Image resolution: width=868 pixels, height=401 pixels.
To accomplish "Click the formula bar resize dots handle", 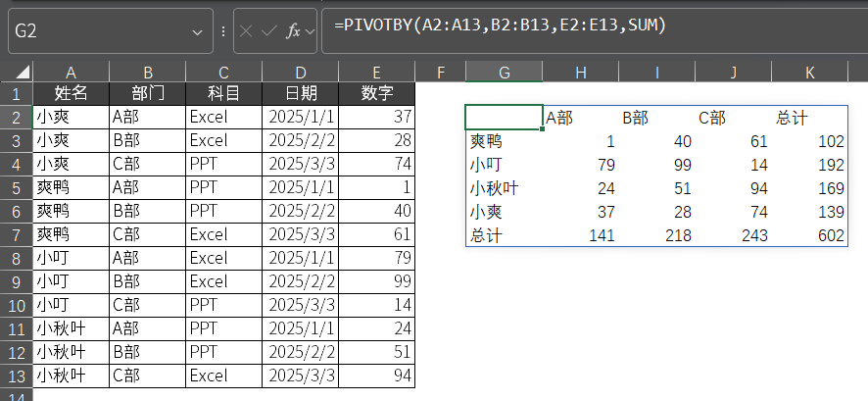I will (x=223, y=31).
